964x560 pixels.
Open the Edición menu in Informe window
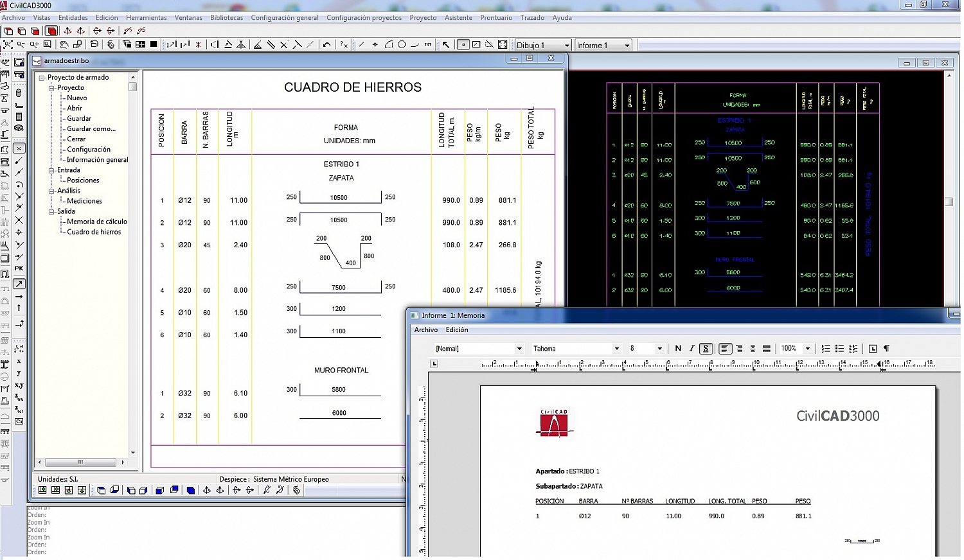click(457, 330)
